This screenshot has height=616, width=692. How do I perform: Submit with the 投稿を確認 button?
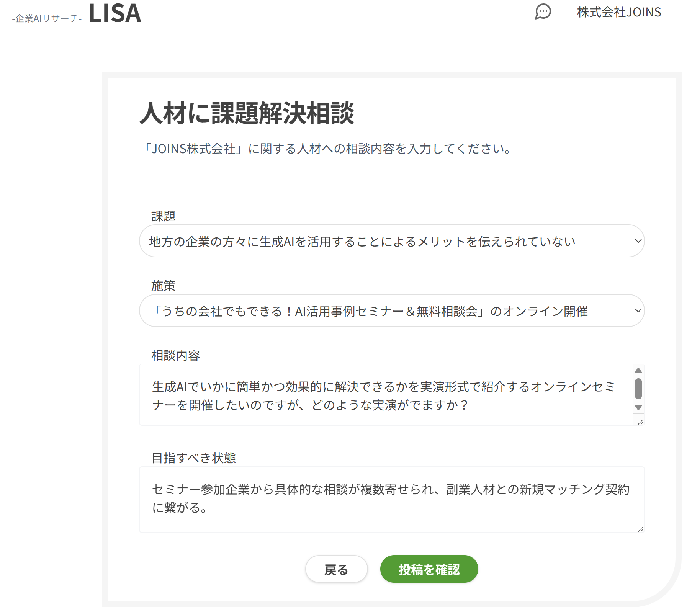(429, 569)
